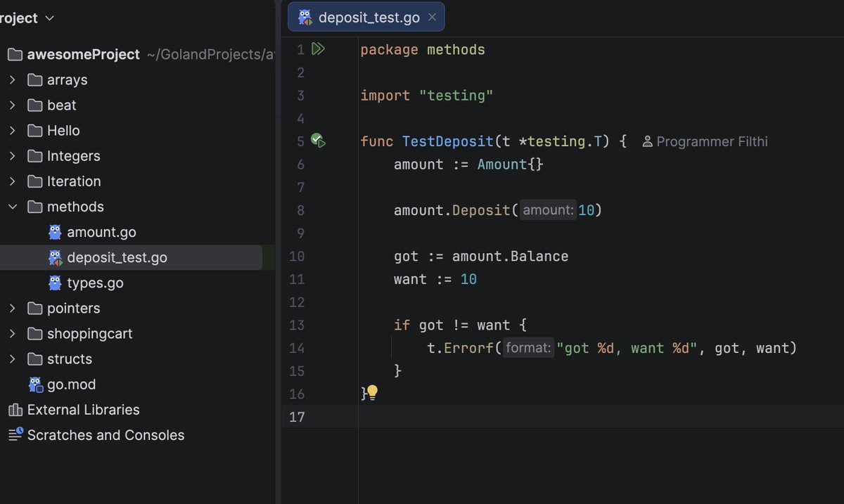
Task: Click the Amount{} type on line 6
Action: pos(511,164)
